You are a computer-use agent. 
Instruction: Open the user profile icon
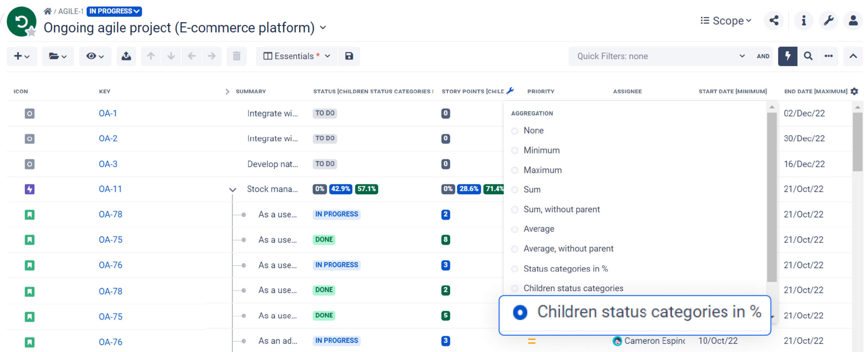coord(853,21)
